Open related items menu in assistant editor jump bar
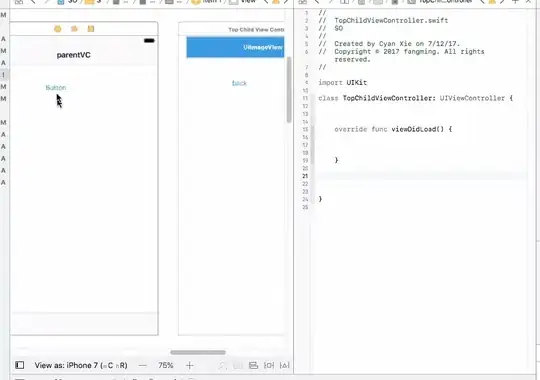The image size is (540, 380). (302, 2)
